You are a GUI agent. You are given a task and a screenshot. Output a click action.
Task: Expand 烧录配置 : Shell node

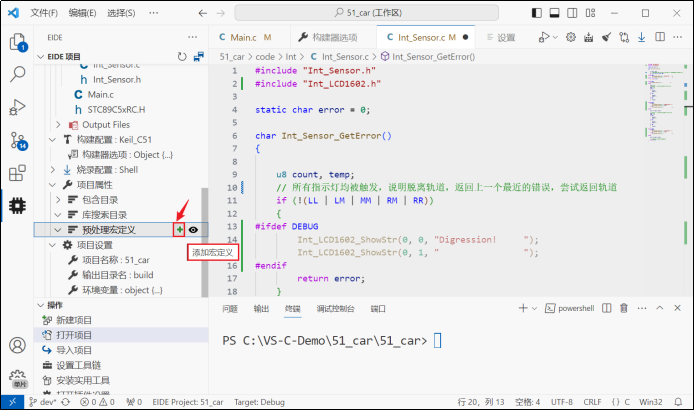pyautogui.click(x=52, y=170)
